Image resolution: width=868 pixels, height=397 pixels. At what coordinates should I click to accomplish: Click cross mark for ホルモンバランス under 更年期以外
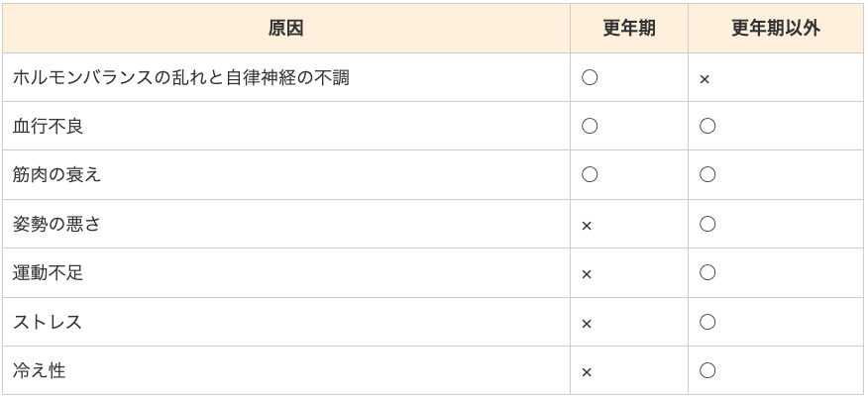click(x=705, y=80)
